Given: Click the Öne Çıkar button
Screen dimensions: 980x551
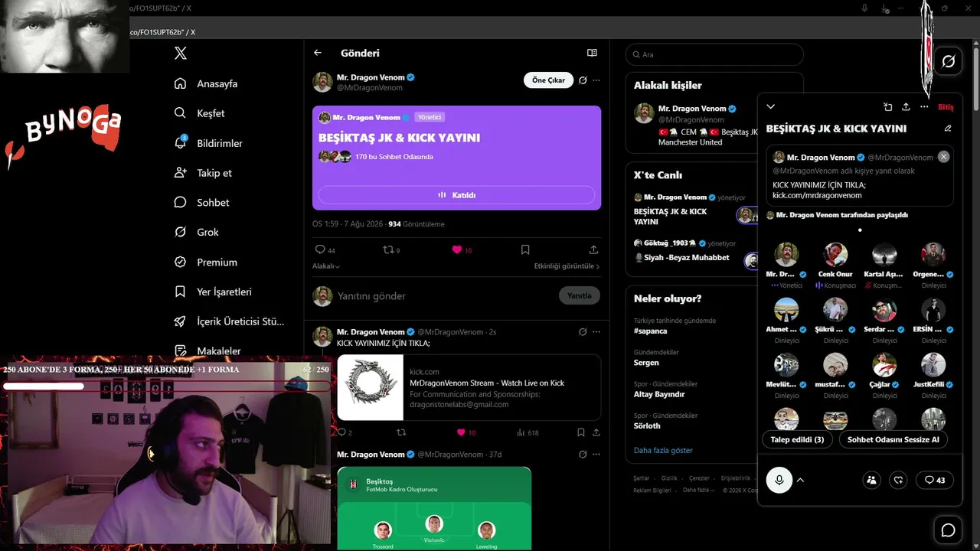Looking at the screenshot, I should 548,80.
